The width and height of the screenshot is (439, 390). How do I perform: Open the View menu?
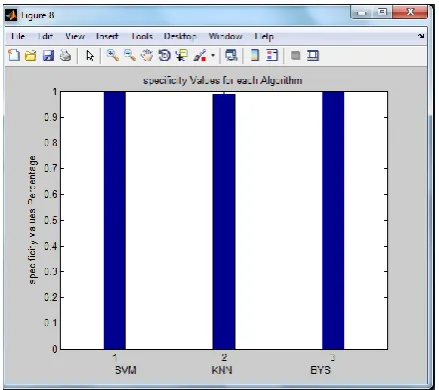tap(75, 36)
